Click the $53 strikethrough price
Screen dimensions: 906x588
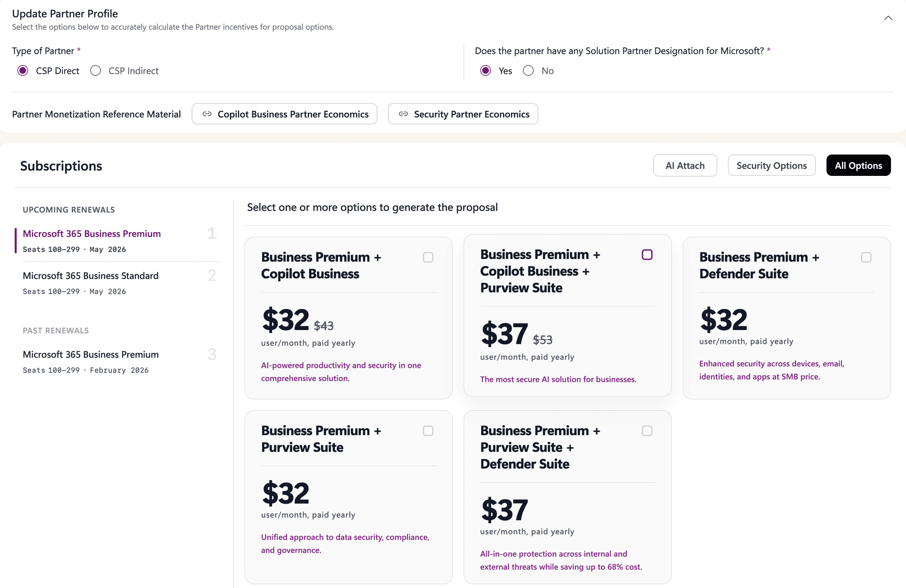pos(543,340)
